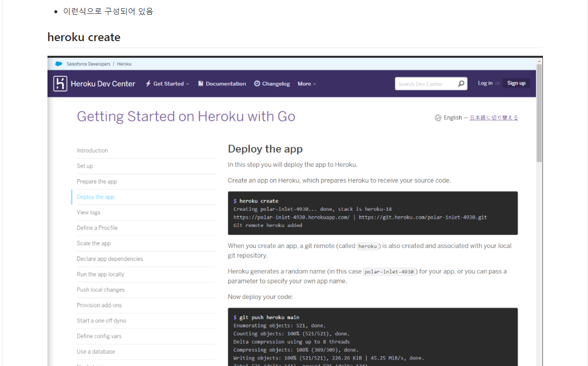
Task: Click the '$ heroku create' command line
Action: [256, 201]
